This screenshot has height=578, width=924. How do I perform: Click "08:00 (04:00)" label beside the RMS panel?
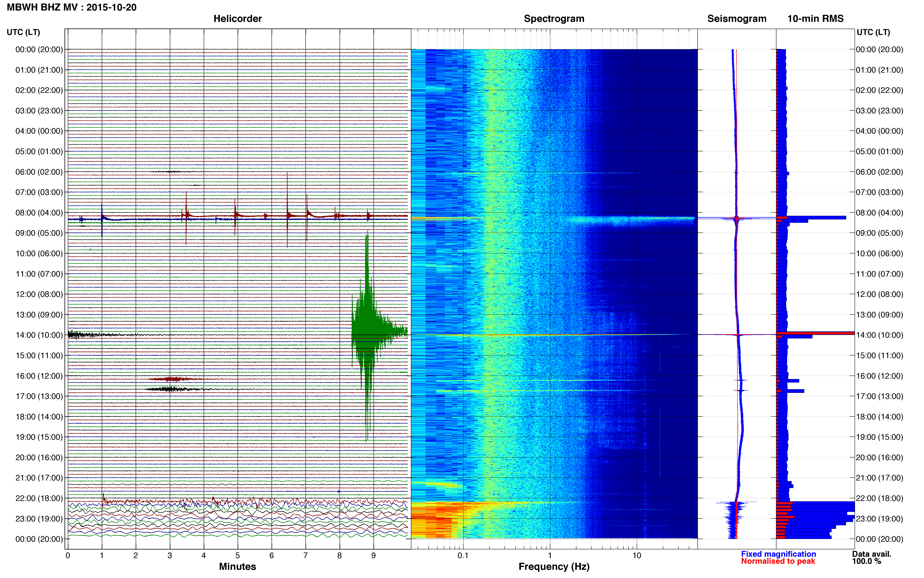coord(880,213)
